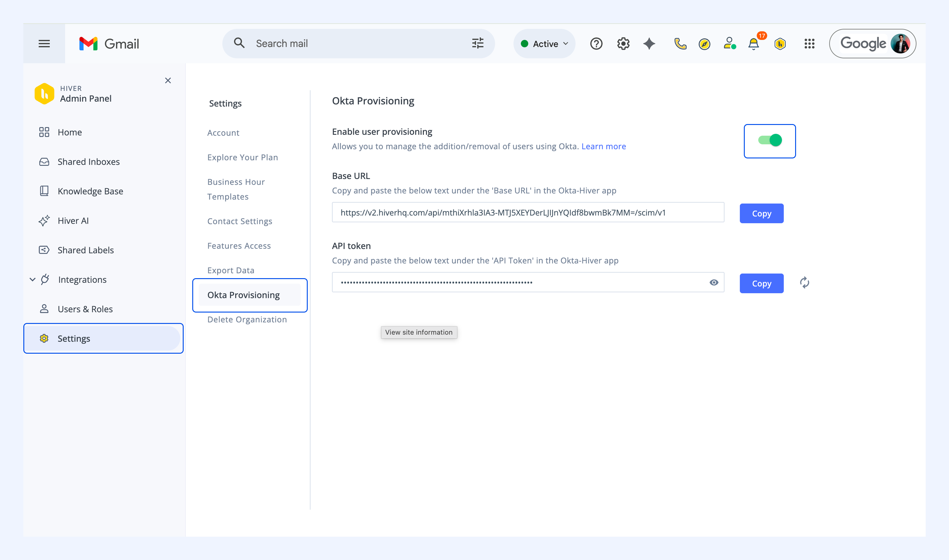Click the search magnifier icon

tap(239, 43)
